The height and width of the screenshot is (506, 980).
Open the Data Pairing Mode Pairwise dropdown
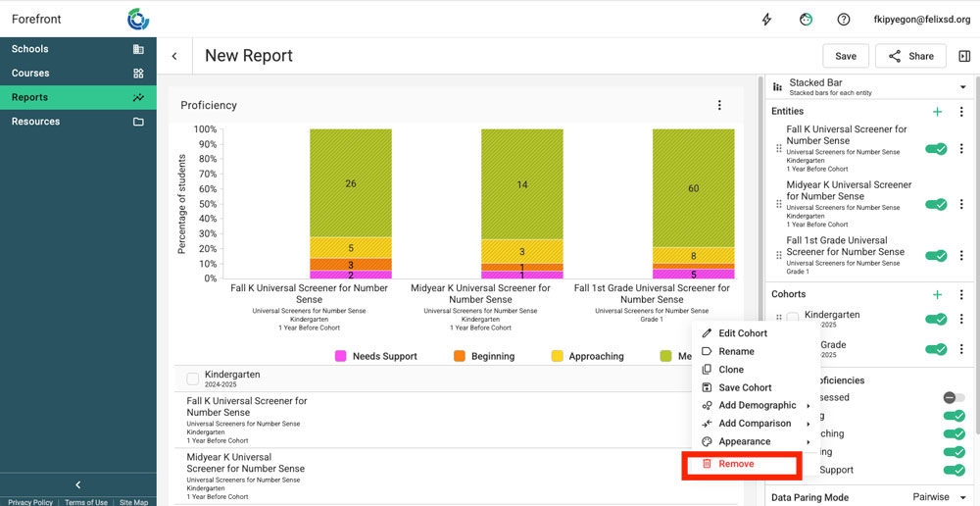coord(939,497)
